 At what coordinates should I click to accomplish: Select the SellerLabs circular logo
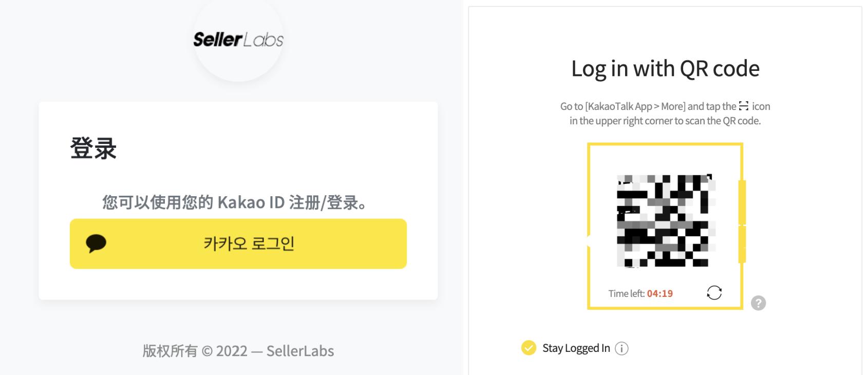tap(237, 39)
